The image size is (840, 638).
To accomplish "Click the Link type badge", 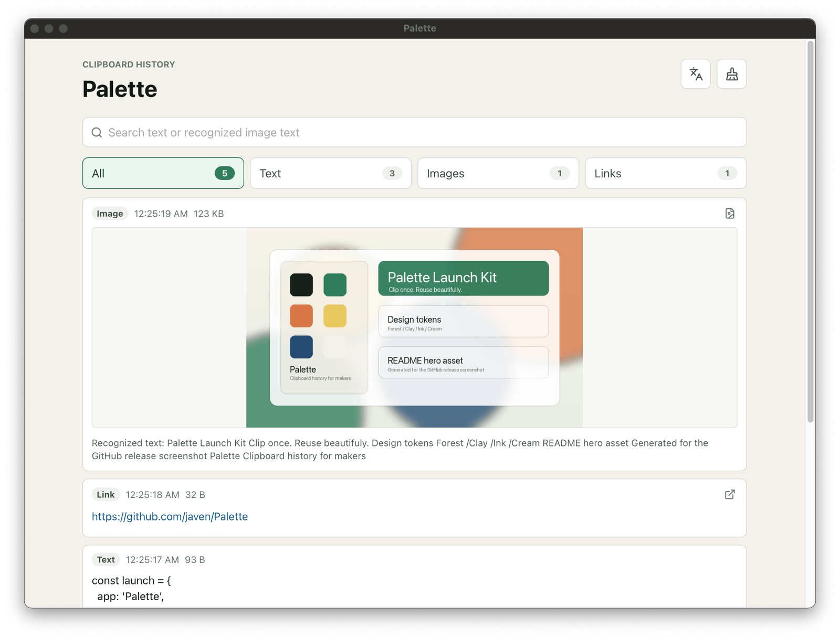I will [x=106, y=495].
